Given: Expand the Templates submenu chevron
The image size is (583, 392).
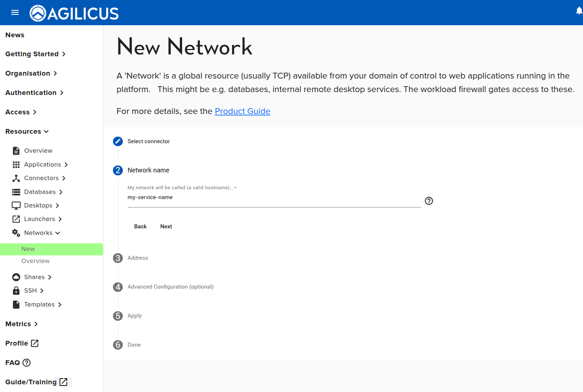Looking at the screenshot, I should [60, 305].
